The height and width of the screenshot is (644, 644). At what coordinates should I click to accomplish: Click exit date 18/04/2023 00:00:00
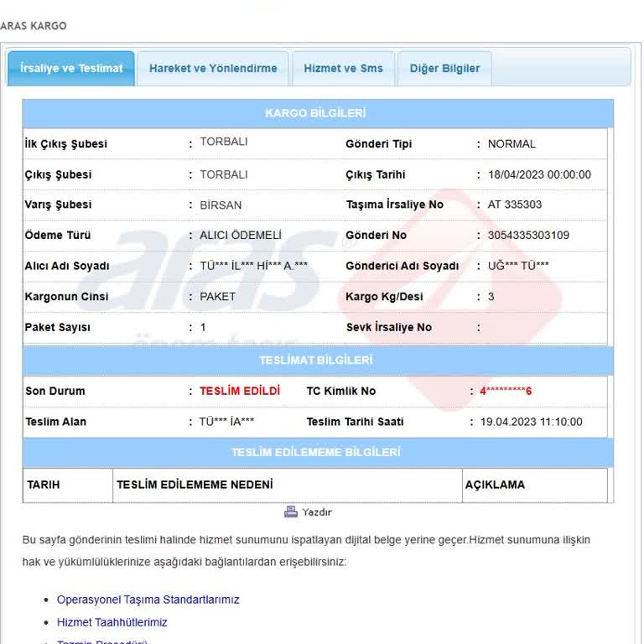tap(539, 174)
